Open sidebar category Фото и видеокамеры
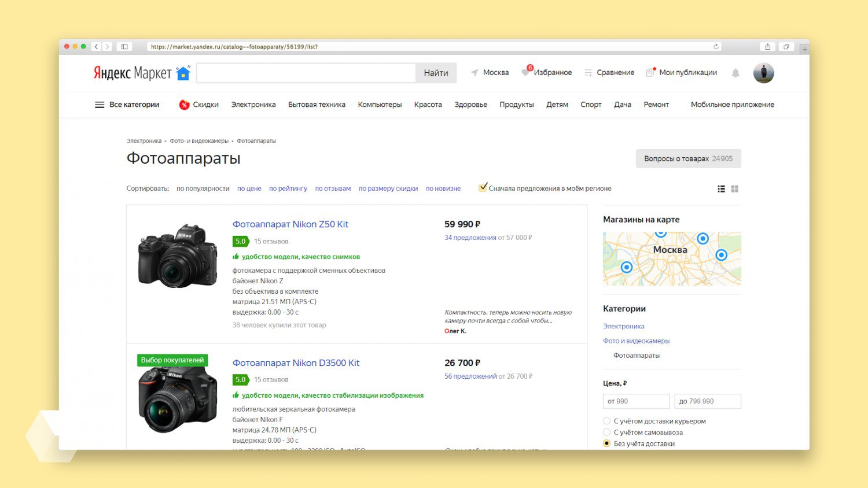The height and width of the screenshot is (488, 868). pyautogui.click(x=636, y=341)
